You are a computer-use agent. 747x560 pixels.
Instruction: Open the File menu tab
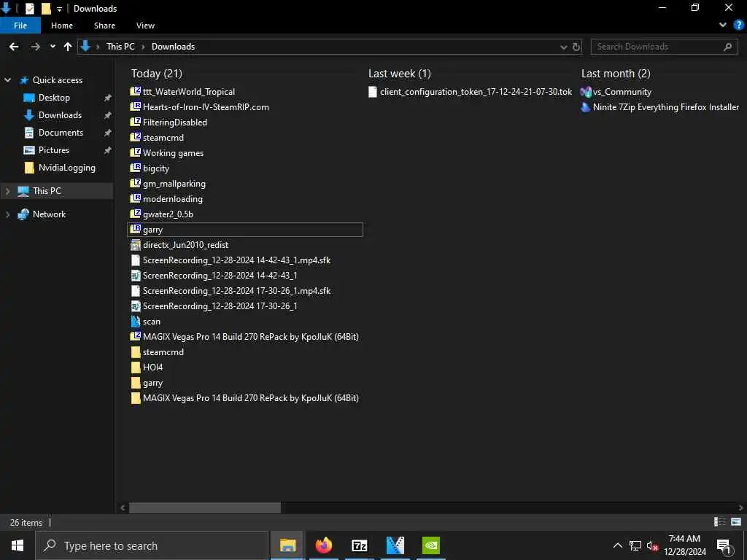(x=20, y=26)
